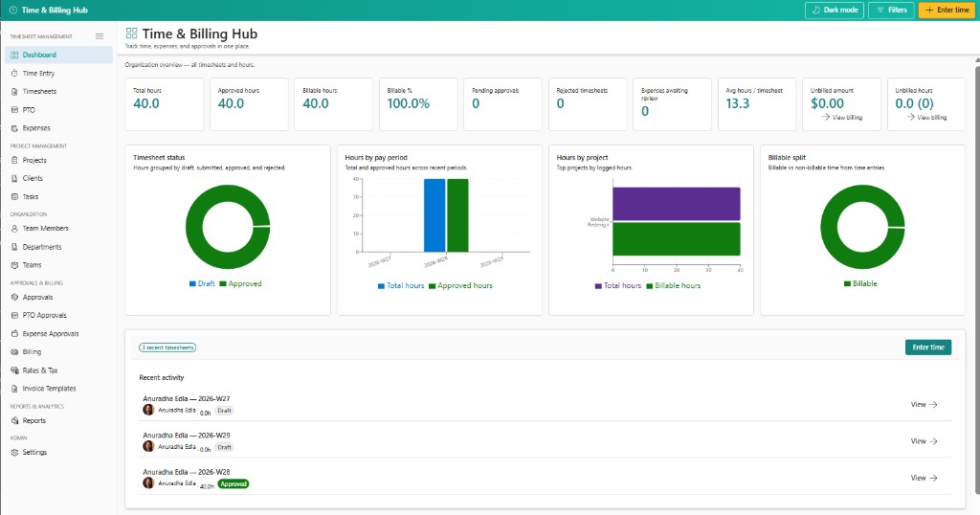The image size is (980, 515).
Task: Click the Rejected timesheets card
Action: 588,104
